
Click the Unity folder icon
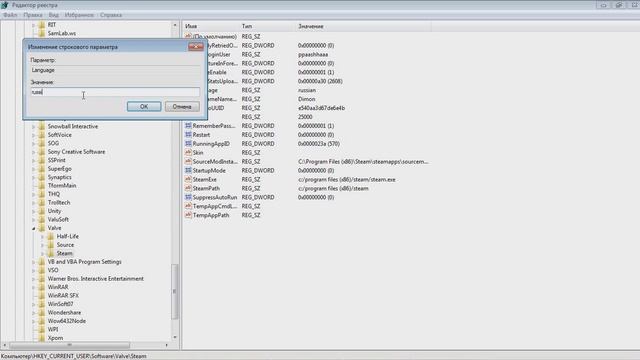(42, 211)
